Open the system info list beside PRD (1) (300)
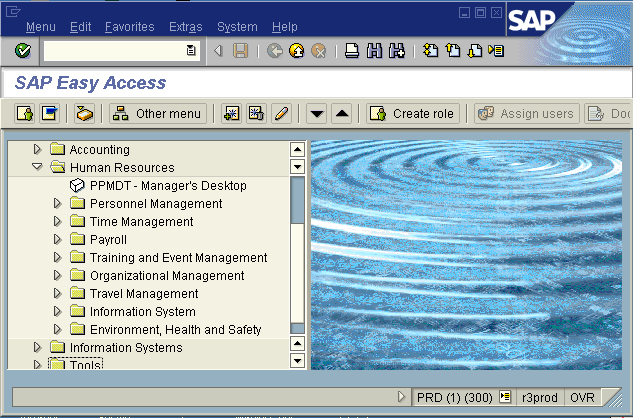 [x=505, y=397]
